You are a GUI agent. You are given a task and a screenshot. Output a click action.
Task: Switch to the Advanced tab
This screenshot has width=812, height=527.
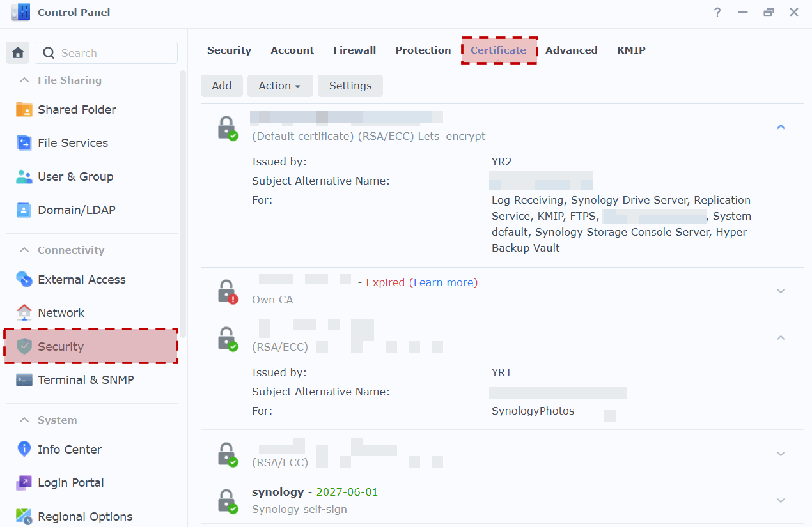572,50
